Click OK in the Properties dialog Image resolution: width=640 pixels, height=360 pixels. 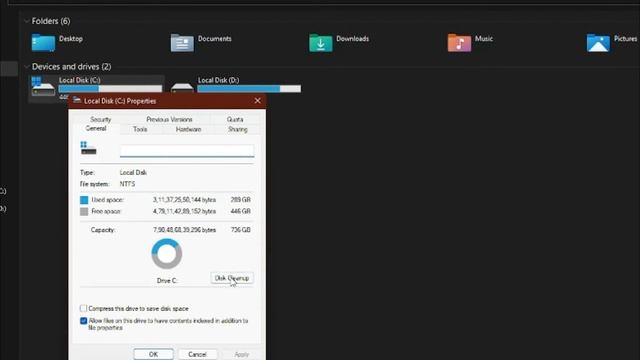tap(153, 354)
